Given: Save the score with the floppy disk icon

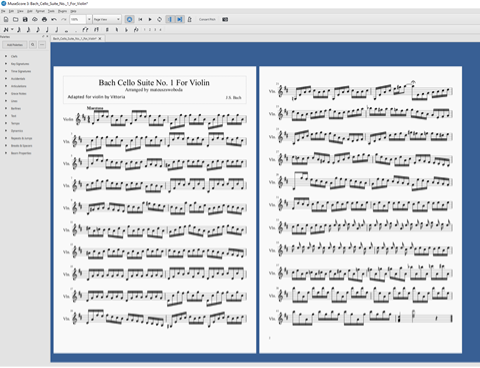Looking at the screenshot, I should pyautogui.click(x=25, y=19).
